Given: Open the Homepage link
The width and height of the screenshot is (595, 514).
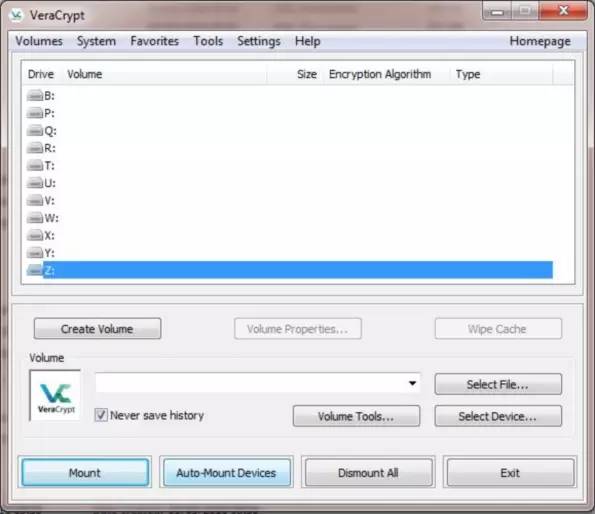Looking at the screenshot, I should pyautogui.click(x=540, y=41).
